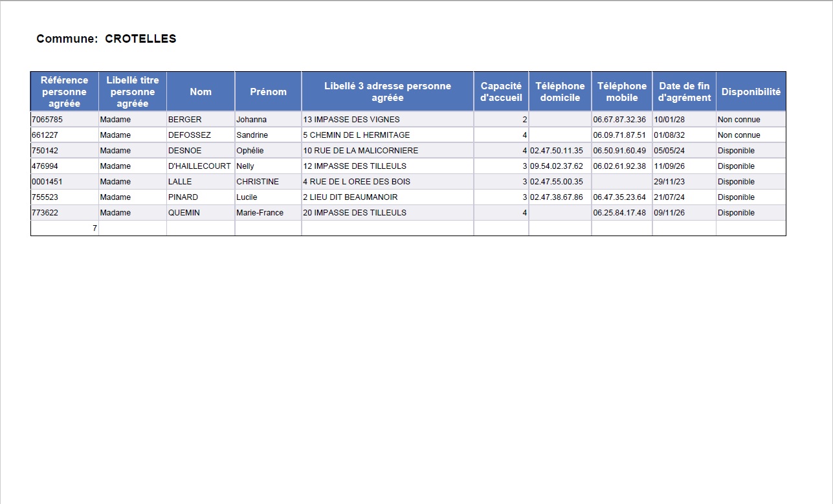This screenshot has height=504, width=833.
Task: Click end date 05/05/24
Action: (x=669, y=151)
